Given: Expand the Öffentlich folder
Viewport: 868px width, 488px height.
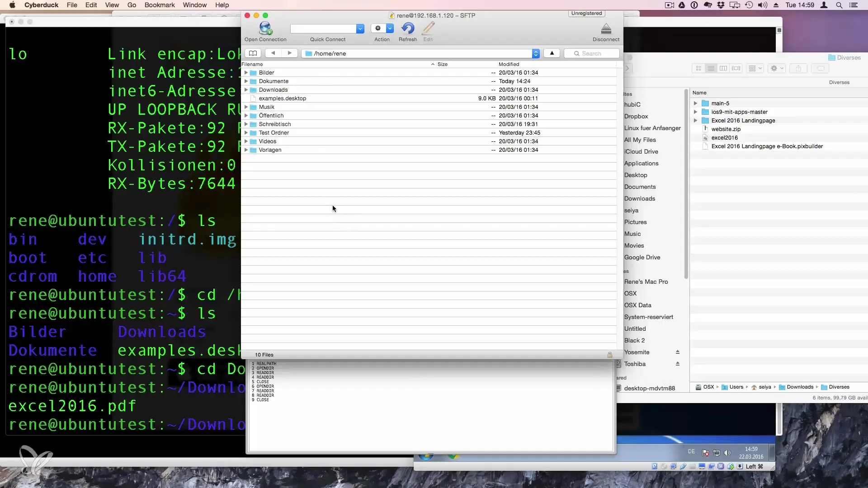Looking at the screenshot, I should (246, 116).
